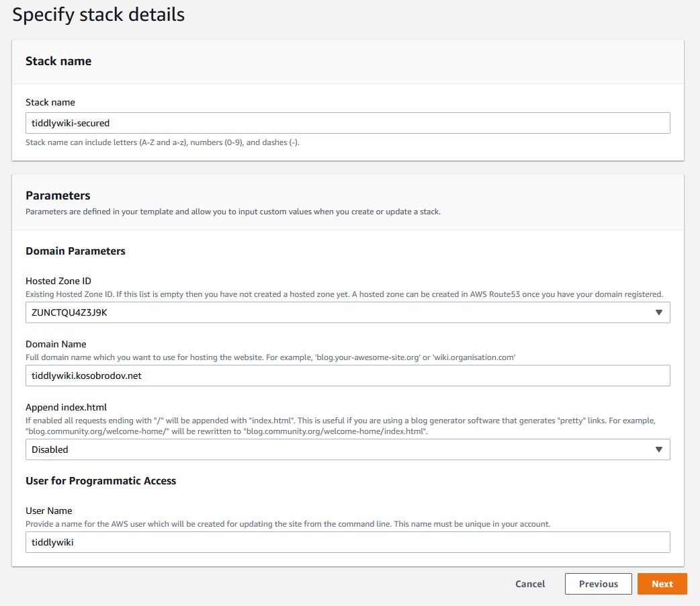This screenshot has width=700, height=606.
Task: Click the 'User Name' field label
Action: tap(48, 511)
